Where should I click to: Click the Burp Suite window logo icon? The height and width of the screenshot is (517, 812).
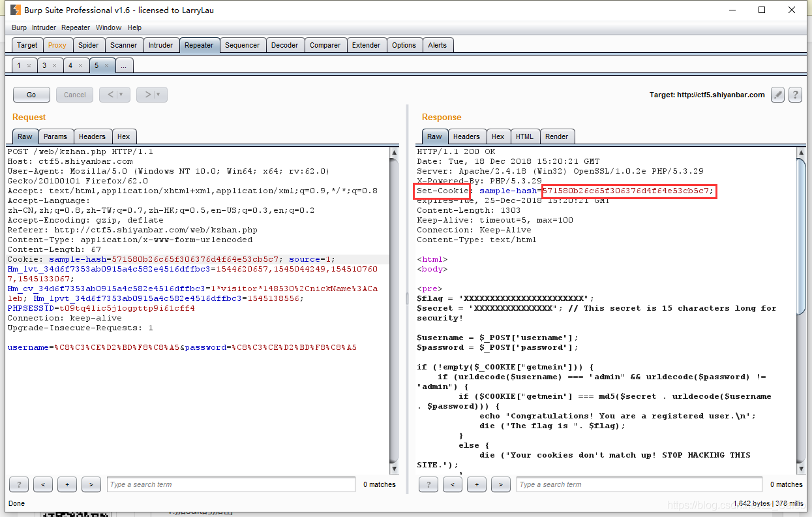point(14,10)
